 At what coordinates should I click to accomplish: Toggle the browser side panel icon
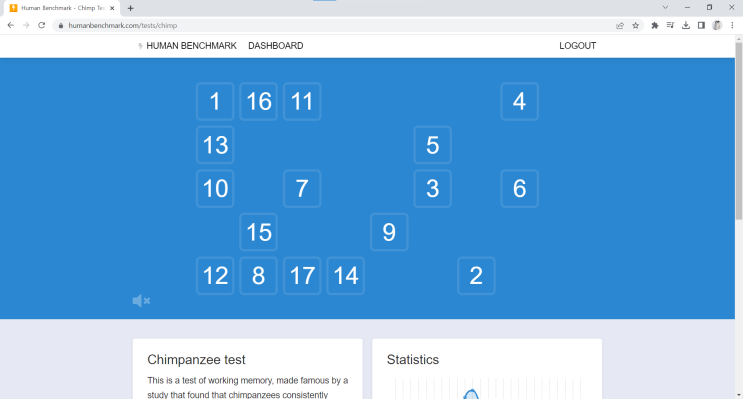[701, 26]
